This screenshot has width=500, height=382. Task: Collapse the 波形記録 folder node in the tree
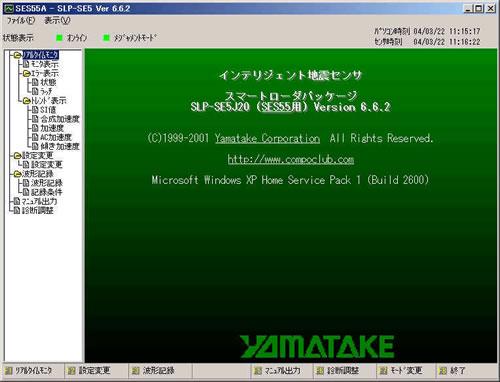pos(18,174)
